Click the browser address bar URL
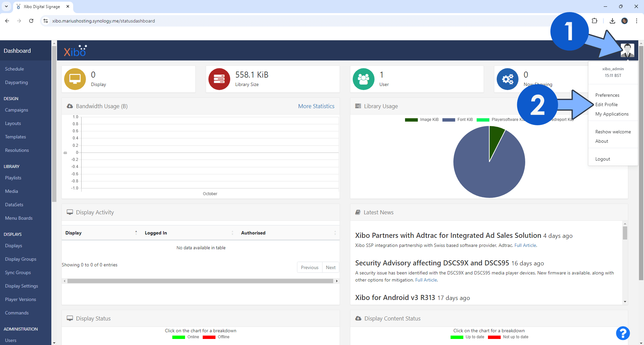 click(103, 21)
